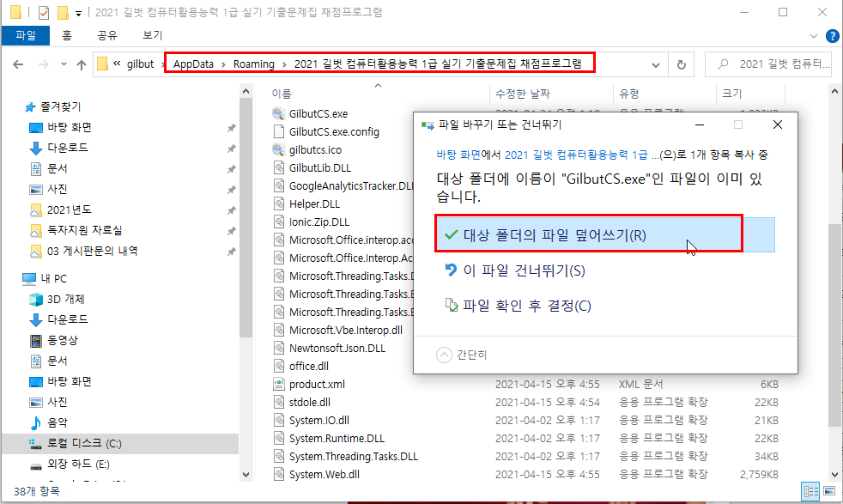Select 파일 확인 후 결정(C) option
This screenshot has height=504, width=843.
pos(526,306)
